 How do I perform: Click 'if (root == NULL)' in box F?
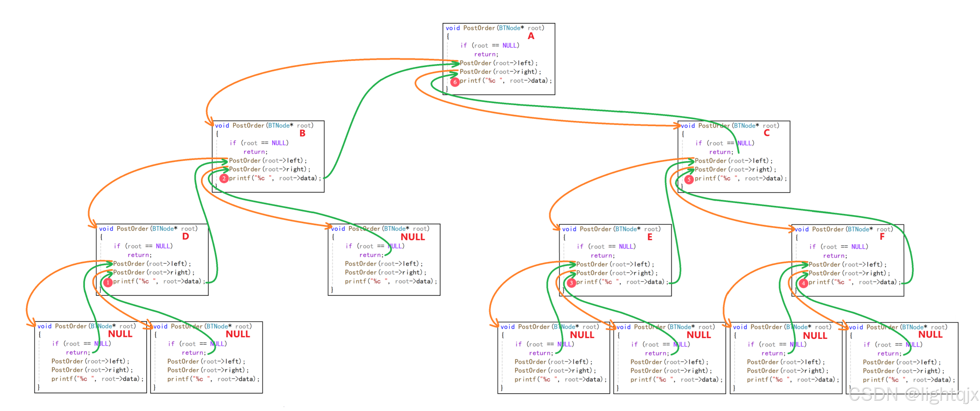tap(839, 247)
